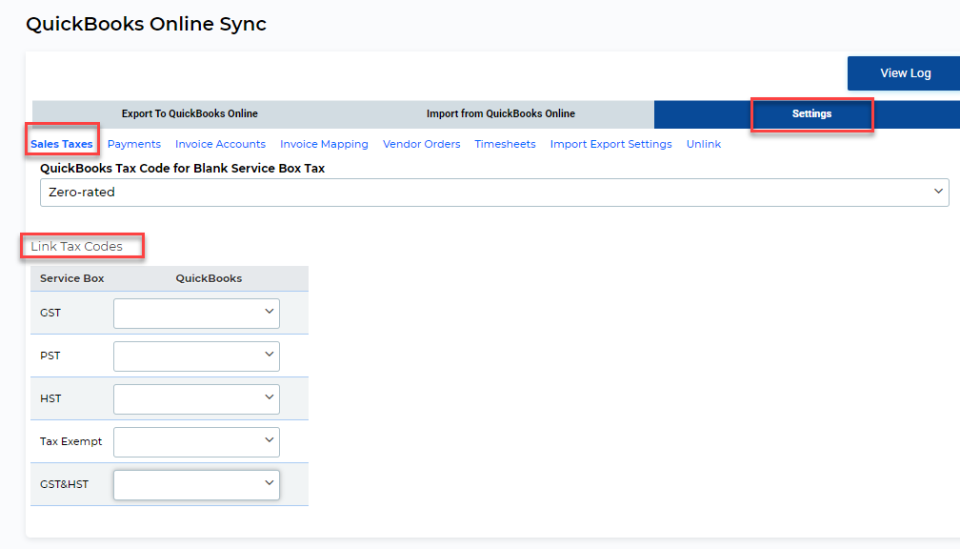Click 'QuickBooks Tax Code for Blank Service Box Tax' label
This screenshot has height=549, width=960.
182,168
